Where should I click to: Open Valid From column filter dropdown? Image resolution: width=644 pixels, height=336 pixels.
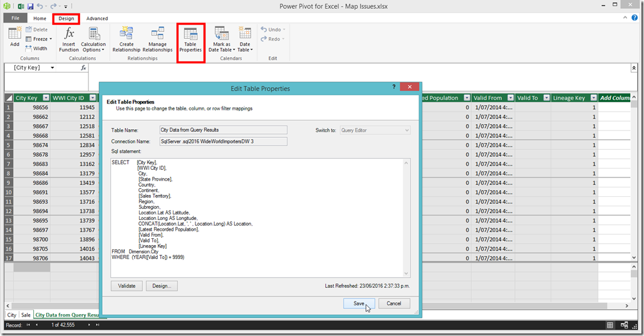point(511,98)
